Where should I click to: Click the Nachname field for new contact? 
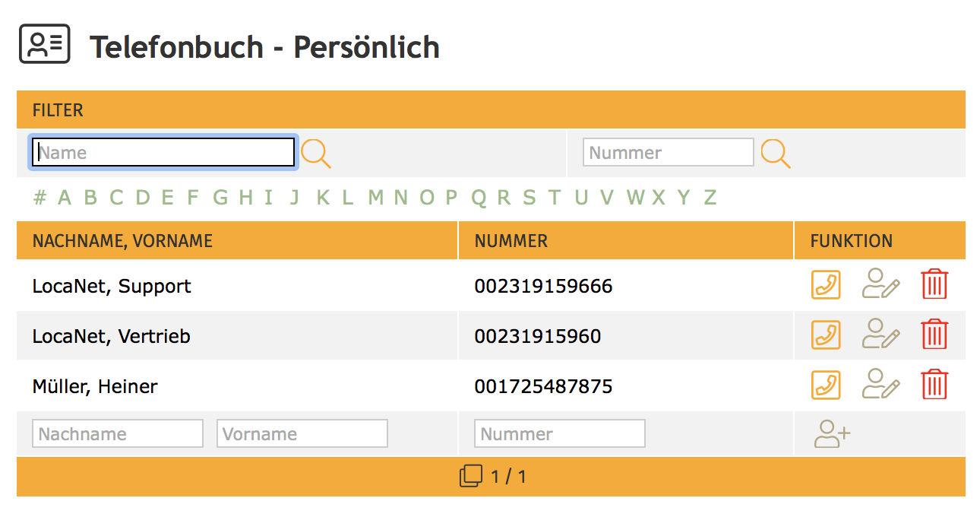pyautogui.click(x=118, y=434)
